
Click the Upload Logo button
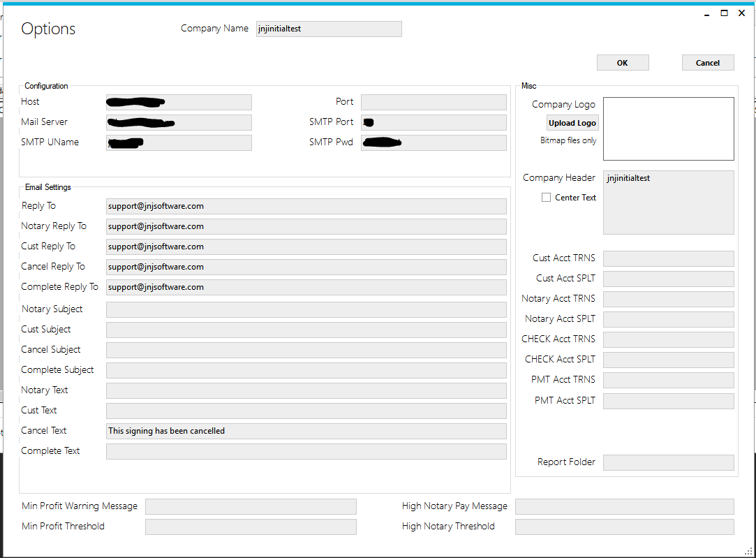[x=572, y=123]
